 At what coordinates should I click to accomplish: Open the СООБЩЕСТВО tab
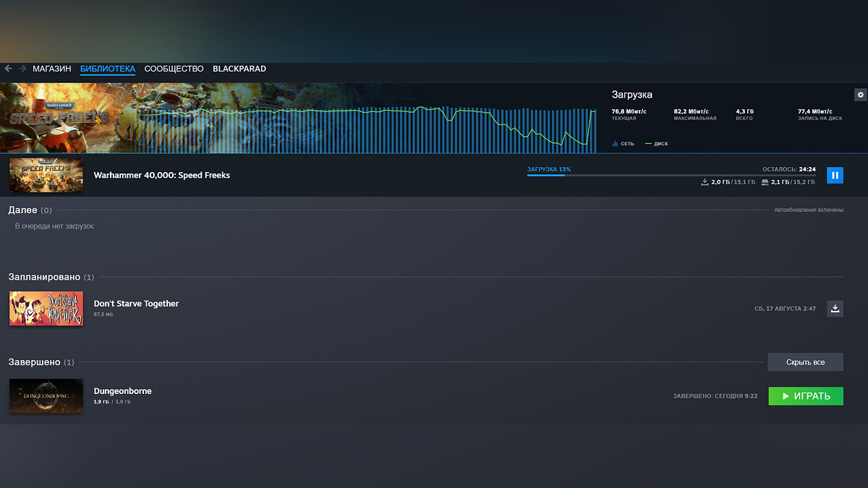(174, 69)
